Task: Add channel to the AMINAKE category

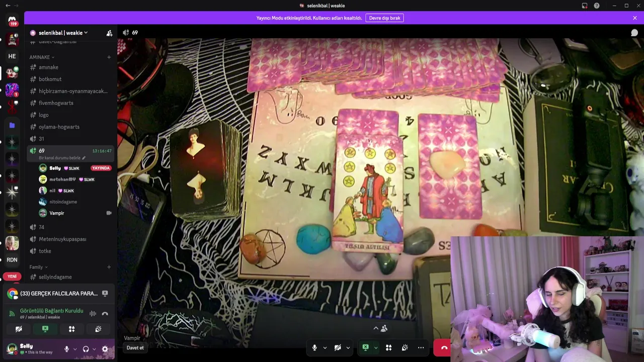Action: (x=109, y=57)
